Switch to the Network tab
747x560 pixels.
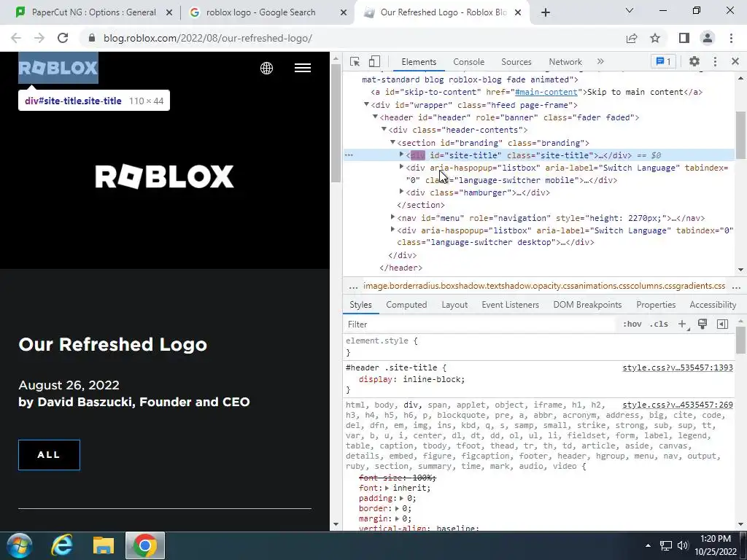[565, 62]
